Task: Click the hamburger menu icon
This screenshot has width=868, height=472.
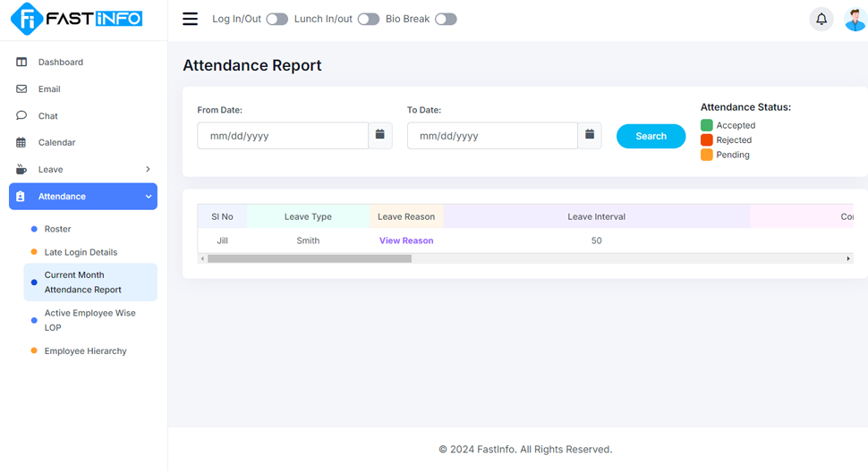Action: (190, 19)
